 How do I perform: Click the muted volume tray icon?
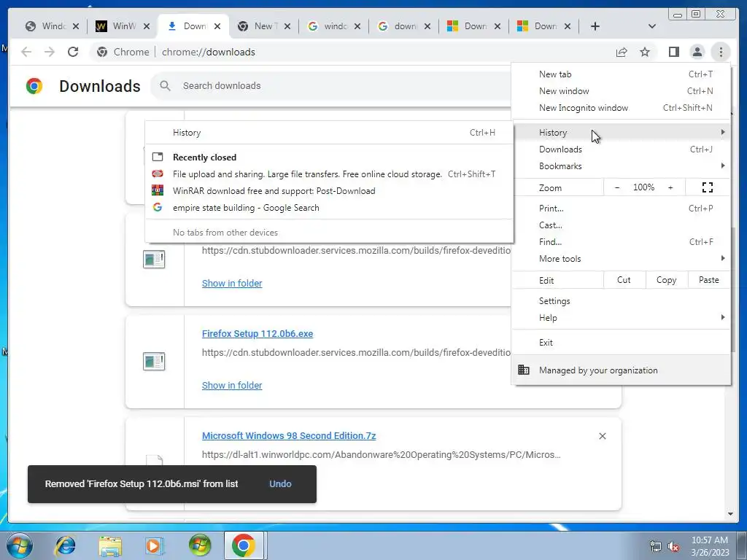(x=673, y=547)
